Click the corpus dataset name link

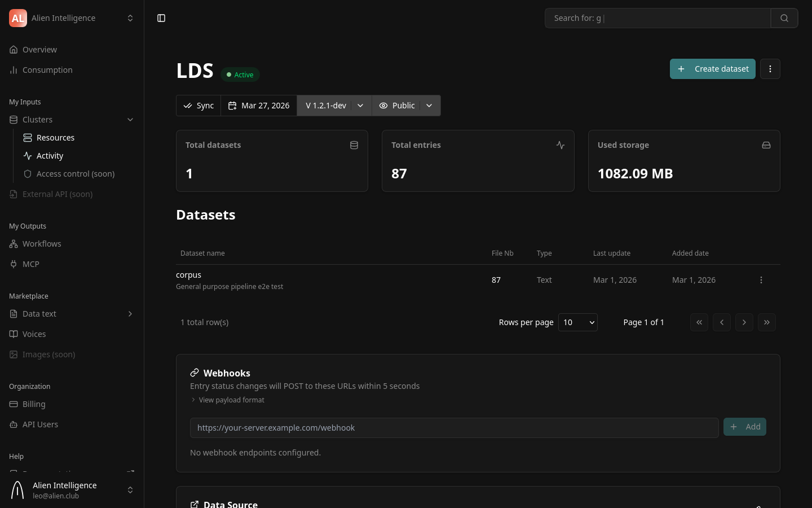pos(188,274)
